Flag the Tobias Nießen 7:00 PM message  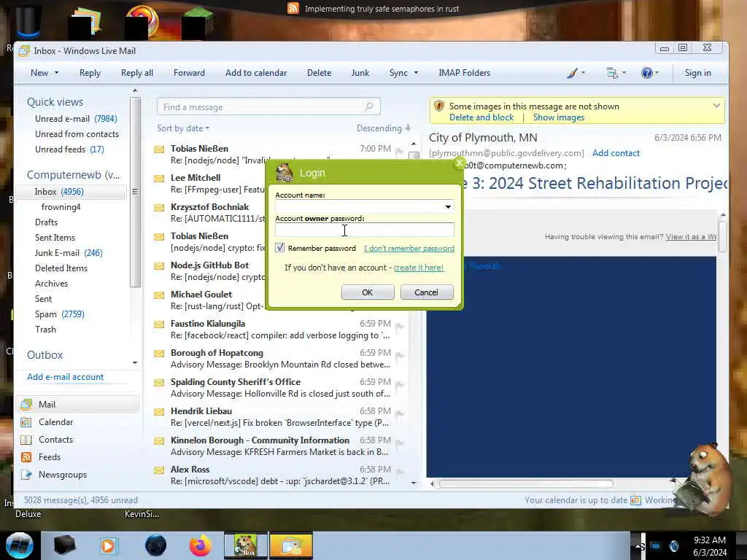pyautogui.click(x=399, y=152)
